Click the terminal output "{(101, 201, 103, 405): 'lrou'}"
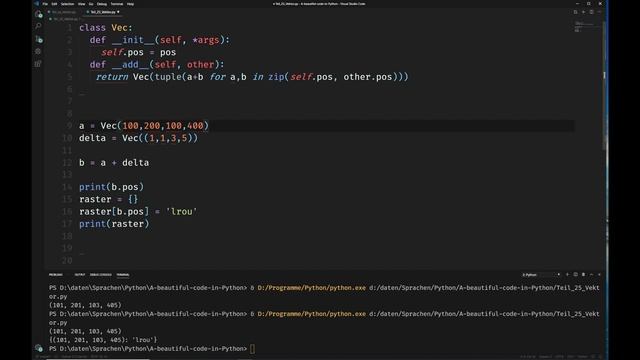 pyautogui.click(x=103, y=340)
